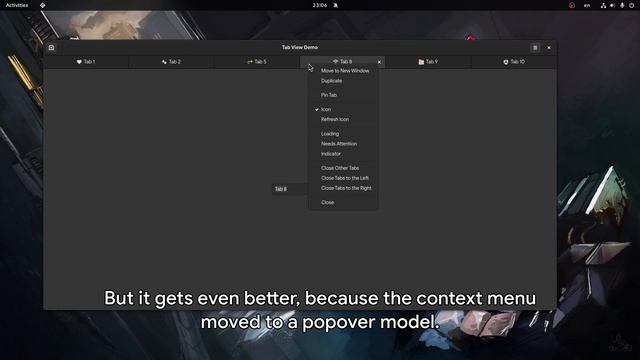Open the header bar menu button
This screenshot has height=360, width=640.
(535, 48)
